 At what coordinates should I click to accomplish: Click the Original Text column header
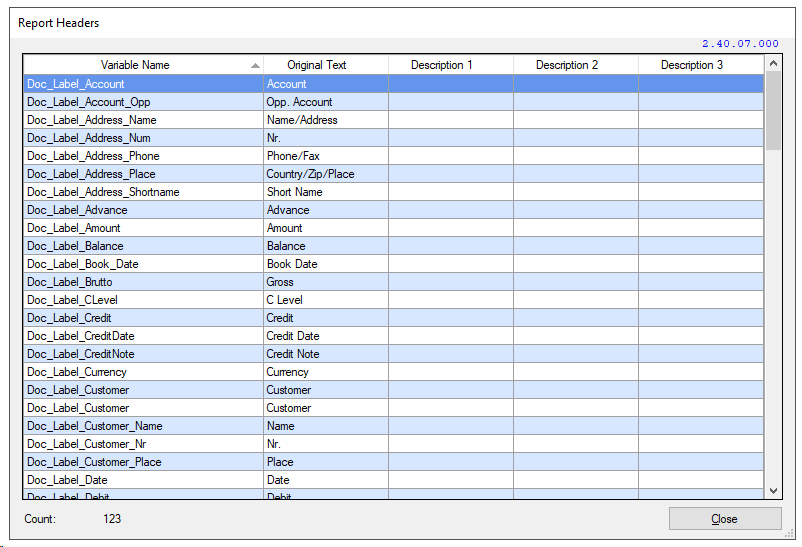pyautogui.click(x=326, y=65)
